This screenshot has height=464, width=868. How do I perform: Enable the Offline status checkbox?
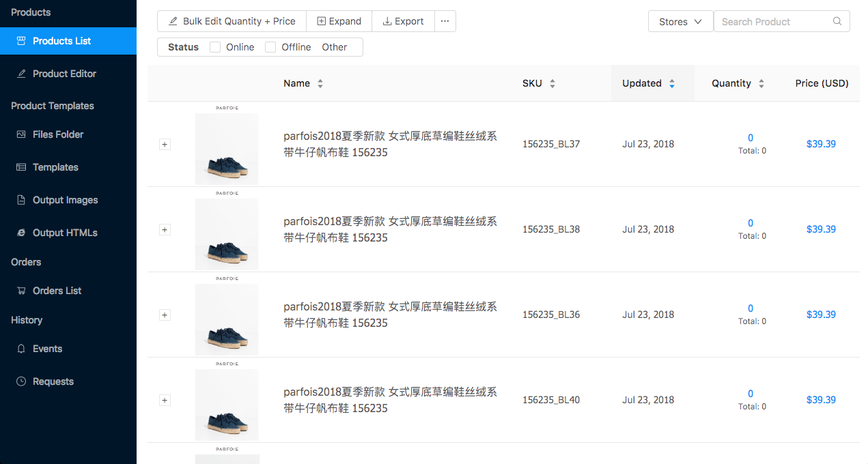point(270,47)
